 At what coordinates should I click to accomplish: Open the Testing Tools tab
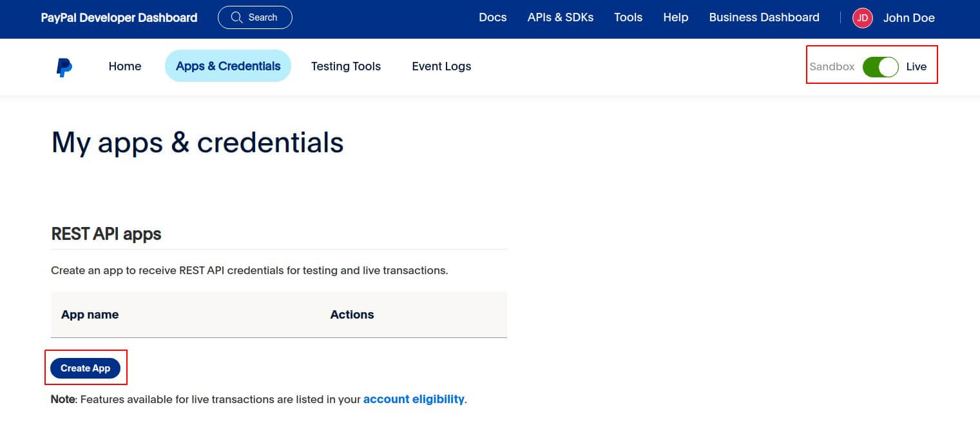pos(345,66)
